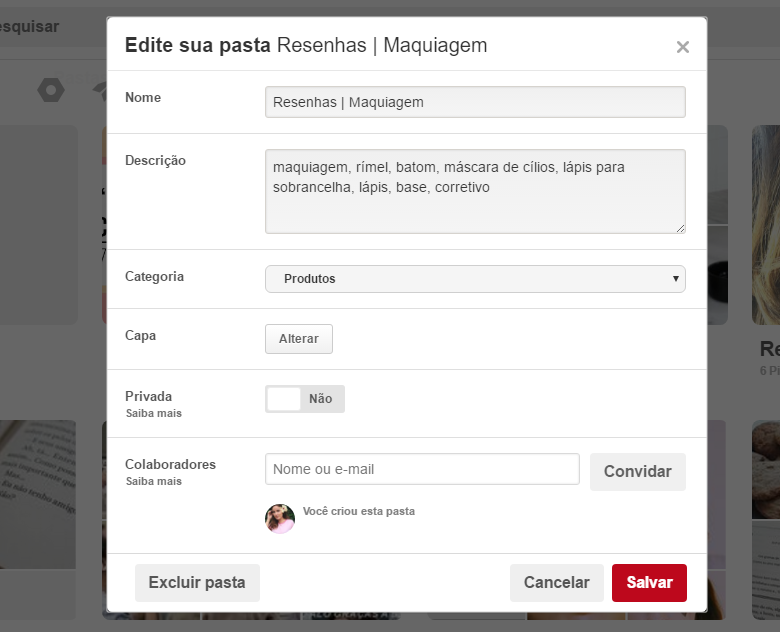Click the Alterar cover button

298,339
